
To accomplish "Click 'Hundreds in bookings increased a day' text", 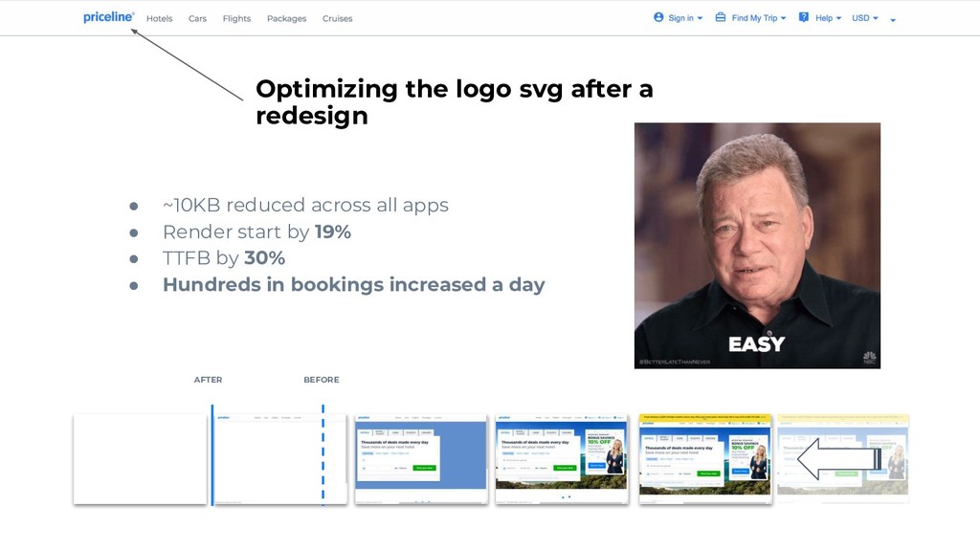I will pos(354,285).
